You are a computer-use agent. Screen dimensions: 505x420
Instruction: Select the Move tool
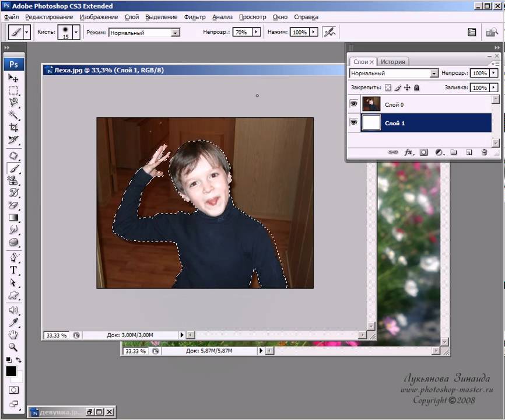coord(13,78)
